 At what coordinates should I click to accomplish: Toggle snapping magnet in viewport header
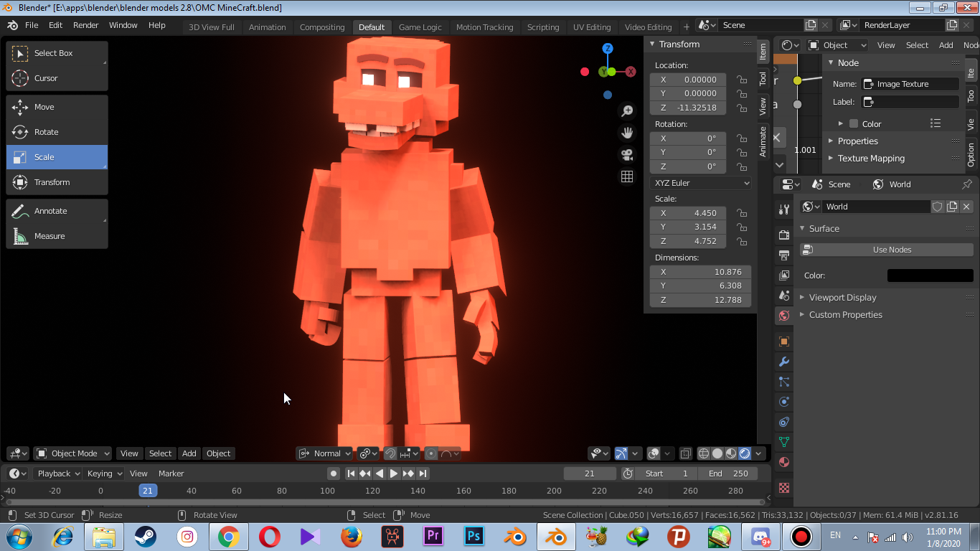(390, 453)
